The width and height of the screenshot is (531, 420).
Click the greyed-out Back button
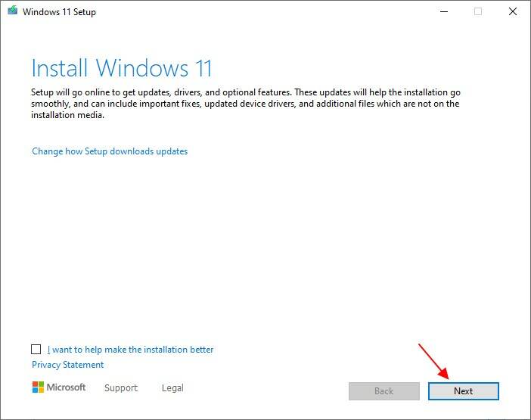pos(384,391)
